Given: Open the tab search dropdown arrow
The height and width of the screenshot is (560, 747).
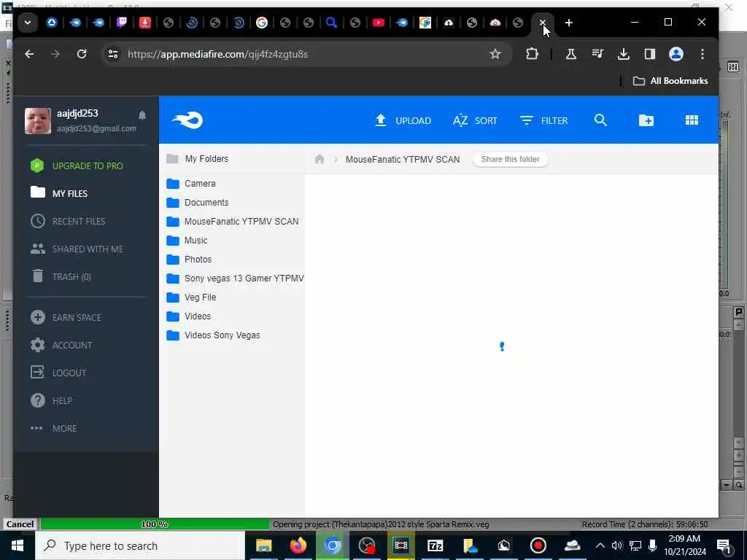Looking at the screenshot, I should 28,23.
